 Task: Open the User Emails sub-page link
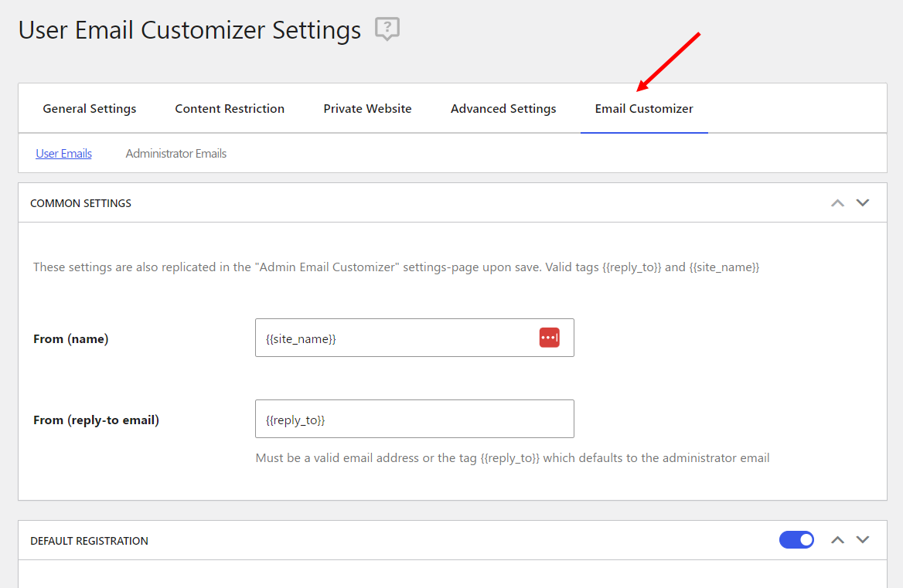(x=63, y=154)
